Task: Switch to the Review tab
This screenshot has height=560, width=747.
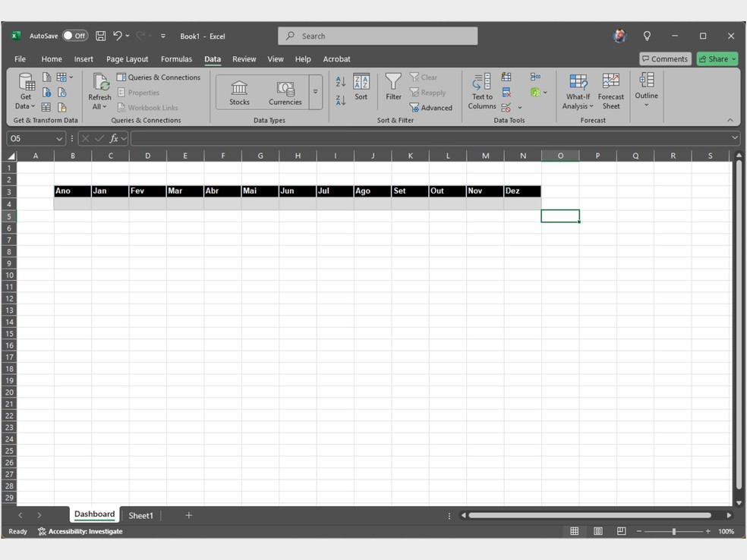Action: [244, 59]
